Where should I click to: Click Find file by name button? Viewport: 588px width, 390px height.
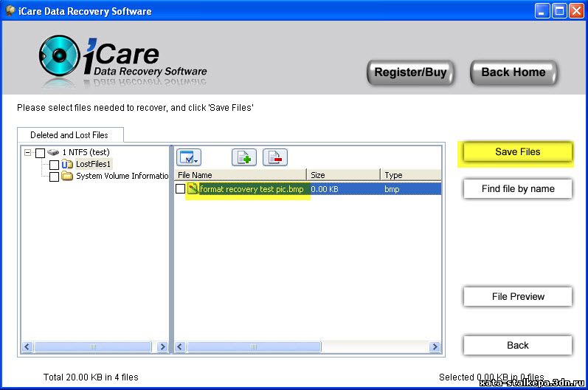click(517, 189)
